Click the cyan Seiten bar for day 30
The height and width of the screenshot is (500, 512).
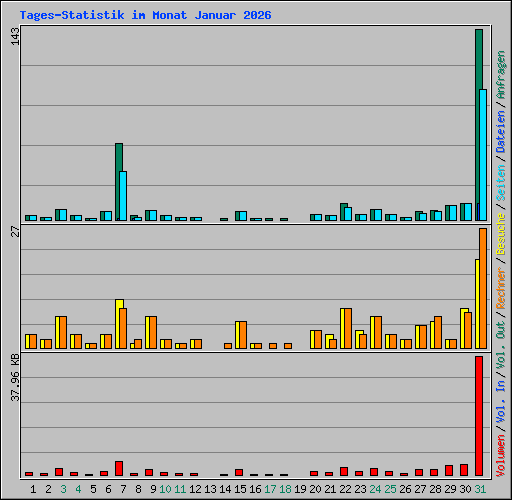click(x=468, y=212)
